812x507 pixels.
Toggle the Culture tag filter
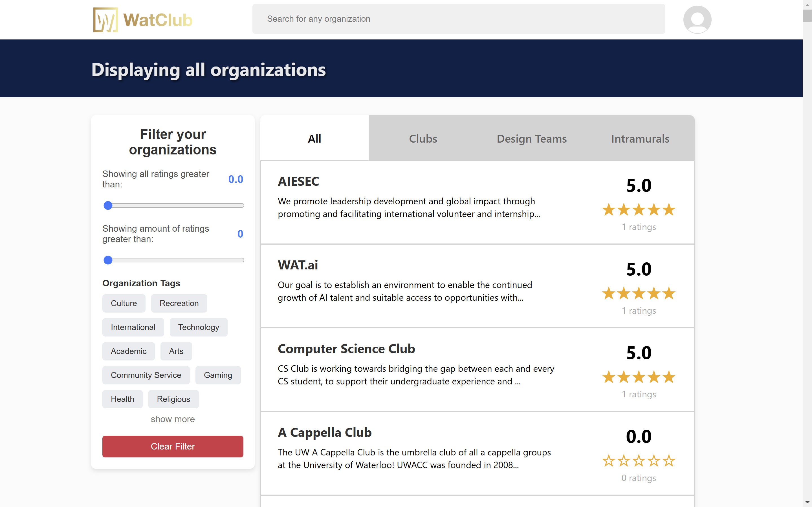pyautogui.click(x=124, y=303)
